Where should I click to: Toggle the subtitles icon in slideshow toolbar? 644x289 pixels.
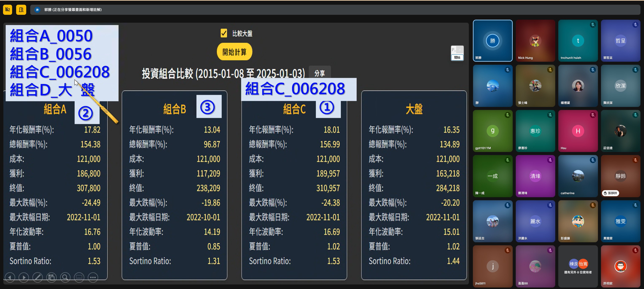click(79, 277)
